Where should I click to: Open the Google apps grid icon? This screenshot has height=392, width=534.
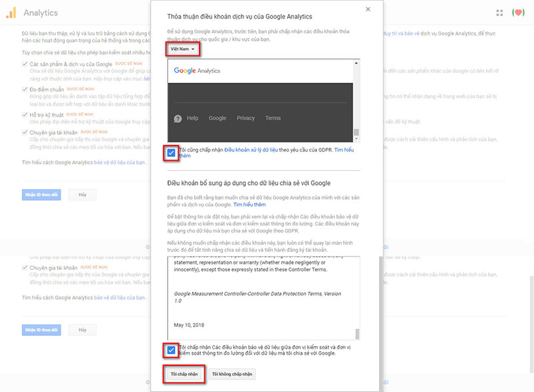[499, 13]
